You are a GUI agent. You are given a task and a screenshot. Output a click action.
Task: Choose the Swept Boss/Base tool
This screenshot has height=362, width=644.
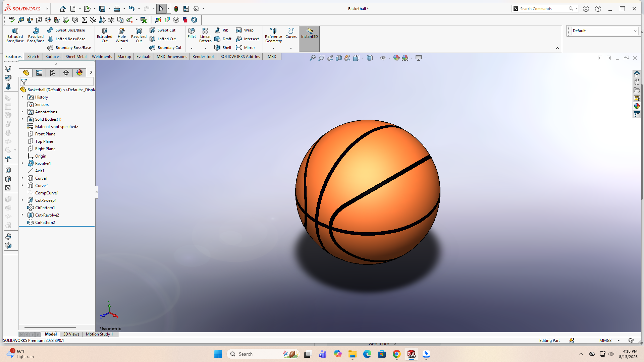pos(66,30)
